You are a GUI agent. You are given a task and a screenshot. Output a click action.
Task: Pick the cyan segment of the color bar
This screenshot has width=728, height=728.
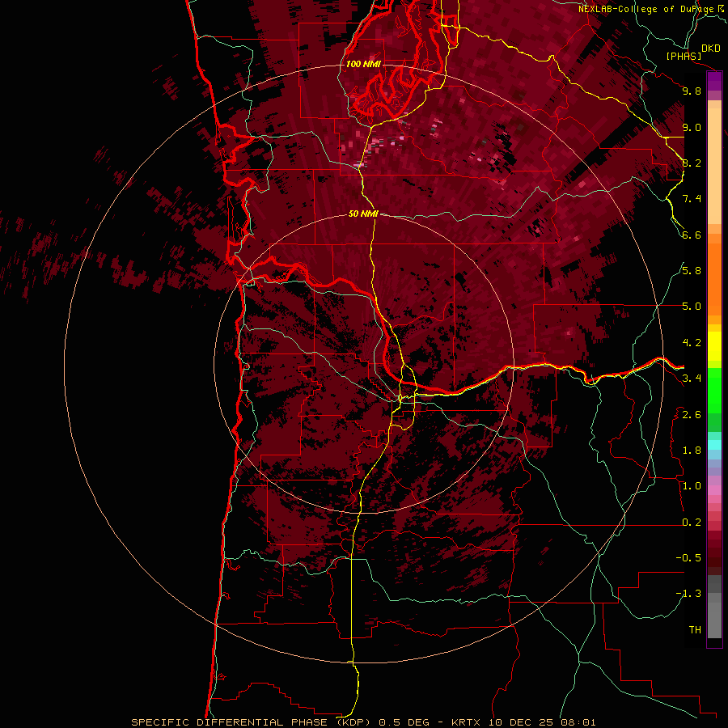(714, 445)
